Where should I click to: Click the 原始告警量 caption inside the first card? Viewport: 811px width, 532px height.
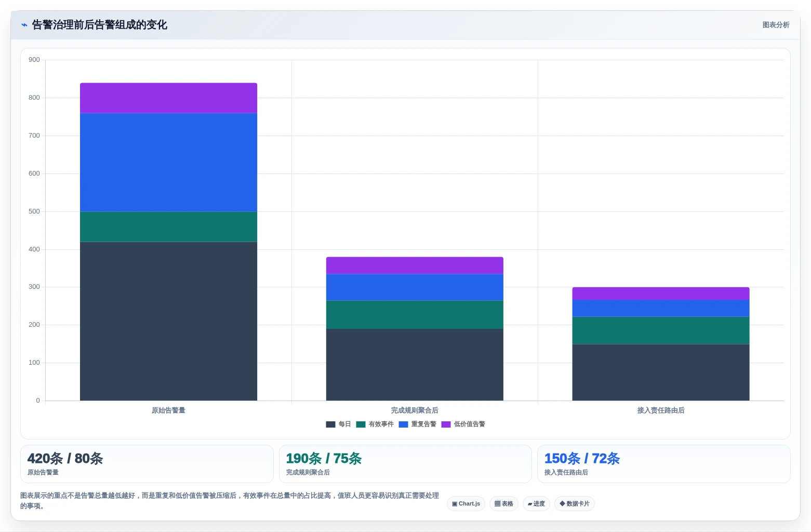(x=43, y=473)
